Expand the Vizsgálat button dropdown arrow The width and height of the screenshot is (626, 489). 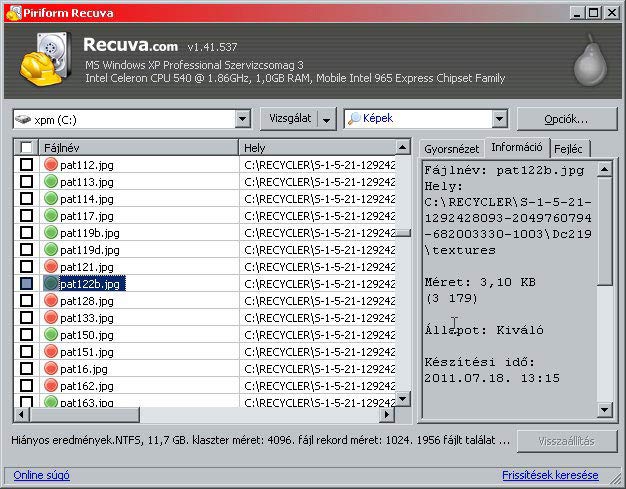click(x=326, y=119)
